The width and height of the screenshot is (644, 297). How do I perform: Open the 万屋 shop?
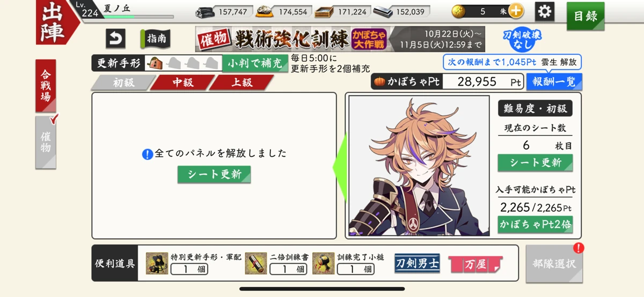(x=475, y=264)
